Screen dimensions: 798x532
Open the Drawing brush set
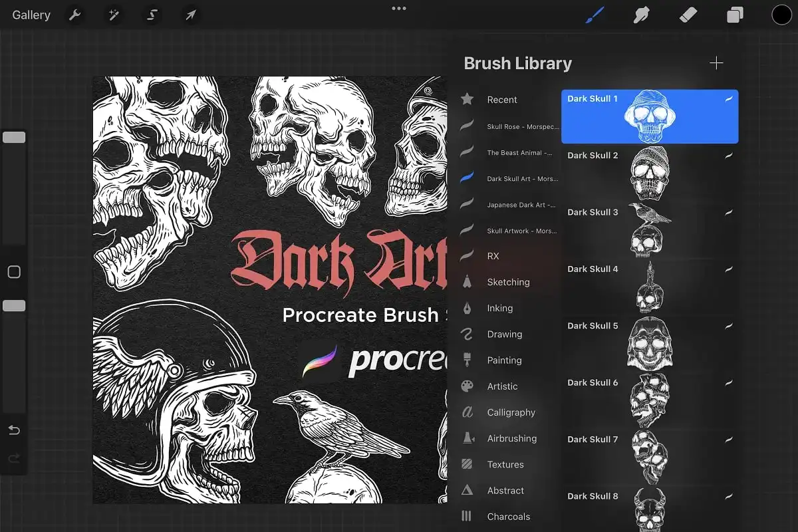pyautogui.click(x=509, y=334)
